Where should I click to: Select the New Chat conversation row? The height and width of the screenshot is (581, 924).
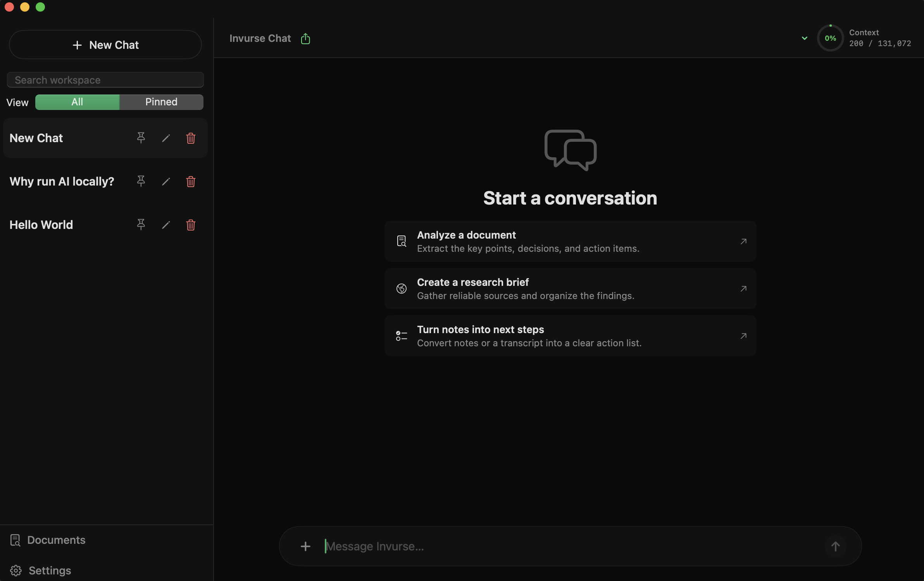[105, 138]
